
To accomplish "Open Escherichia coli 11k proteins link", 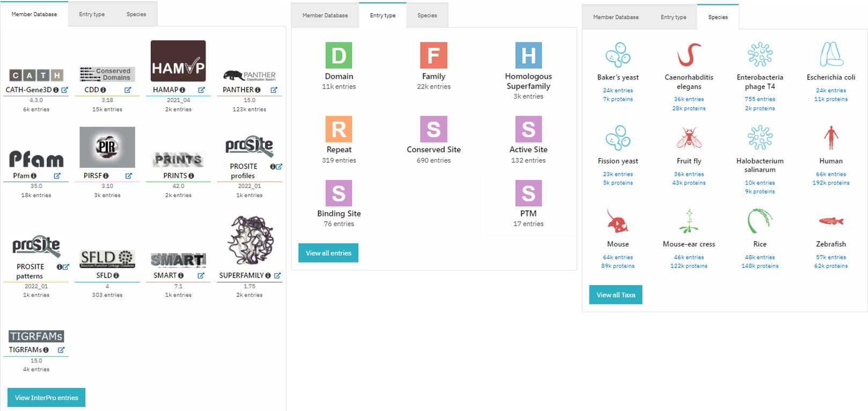I will (831, 99).
